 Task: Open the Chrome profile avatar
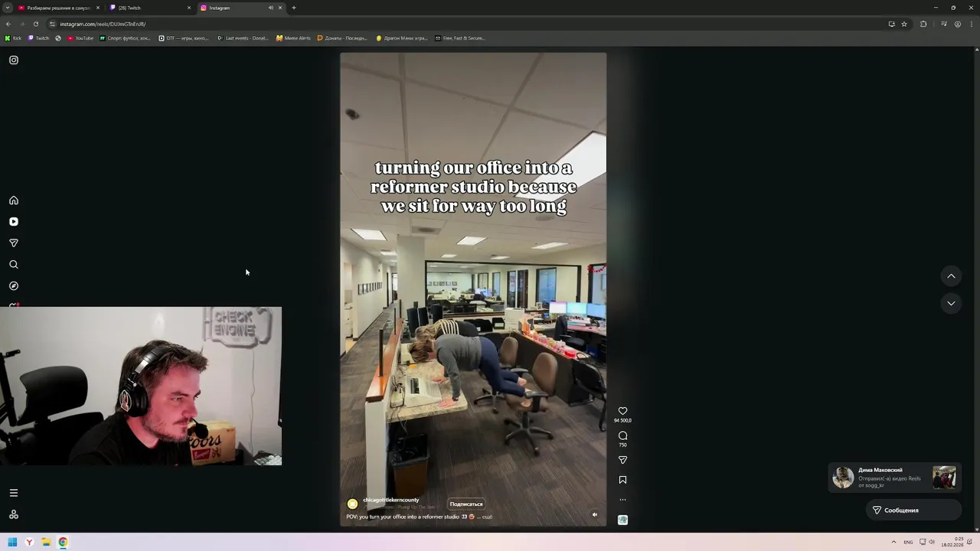click(x=958, y=24)
